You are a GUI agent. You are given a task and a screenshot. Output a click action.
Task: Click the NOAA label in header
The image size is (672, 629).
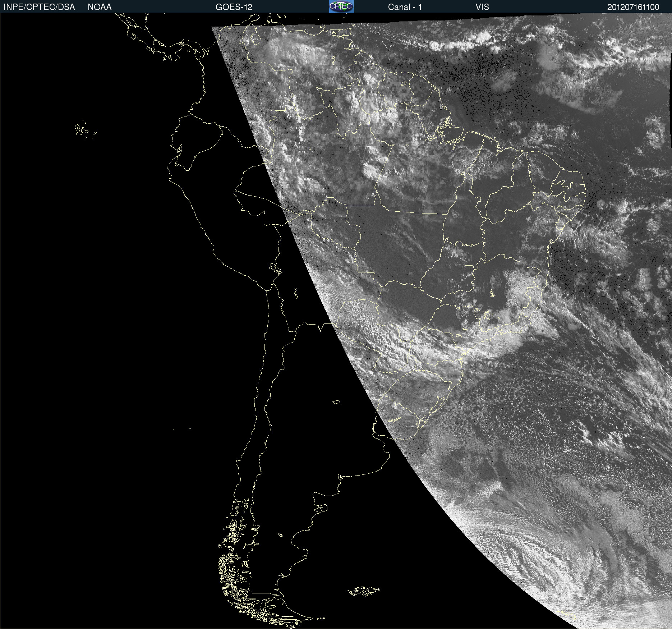(100, 7)
